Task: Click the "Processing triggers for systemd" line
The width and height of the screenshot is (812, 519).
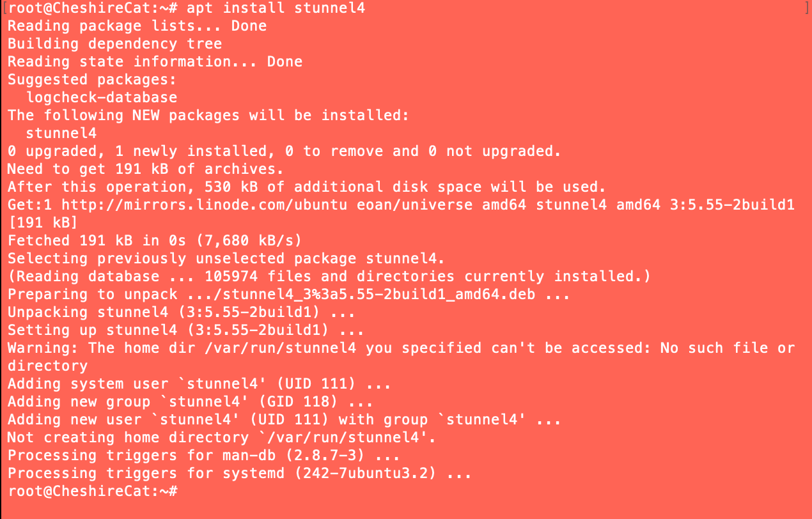Action: (x=239, y=474)
